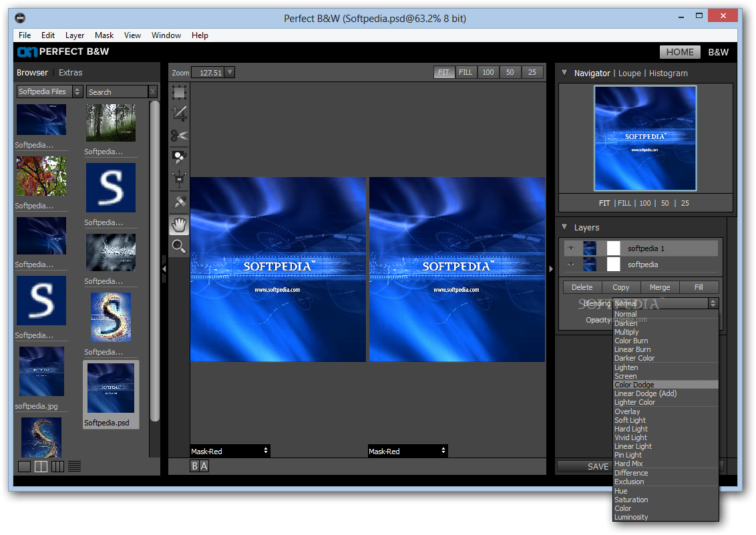Clear the Search box with X
Viewport: 756px width, 535px height.
pyautogui.click(x=152, y=92)
